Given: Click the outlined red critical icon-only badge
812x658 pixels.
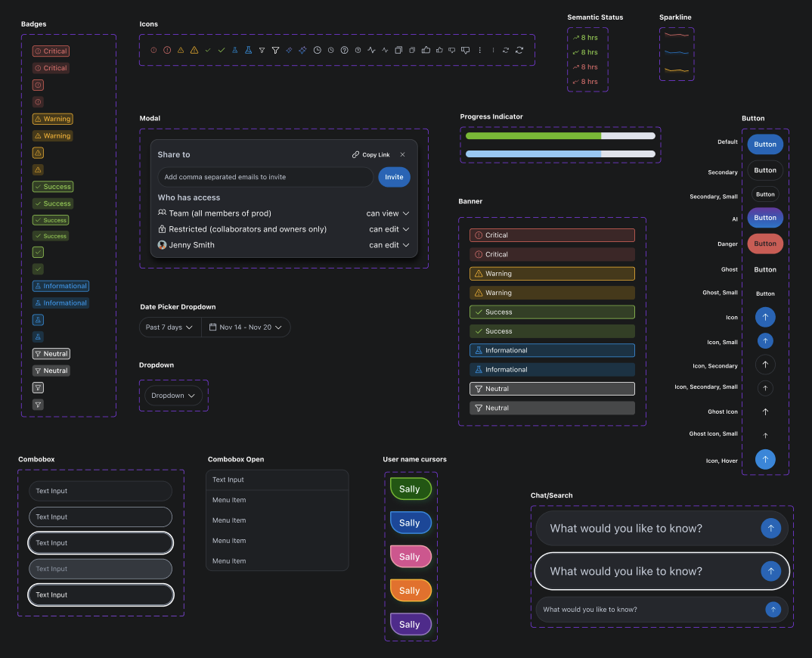Looking at the screenshot, I should pyautogui.click(x=38, y=85).
